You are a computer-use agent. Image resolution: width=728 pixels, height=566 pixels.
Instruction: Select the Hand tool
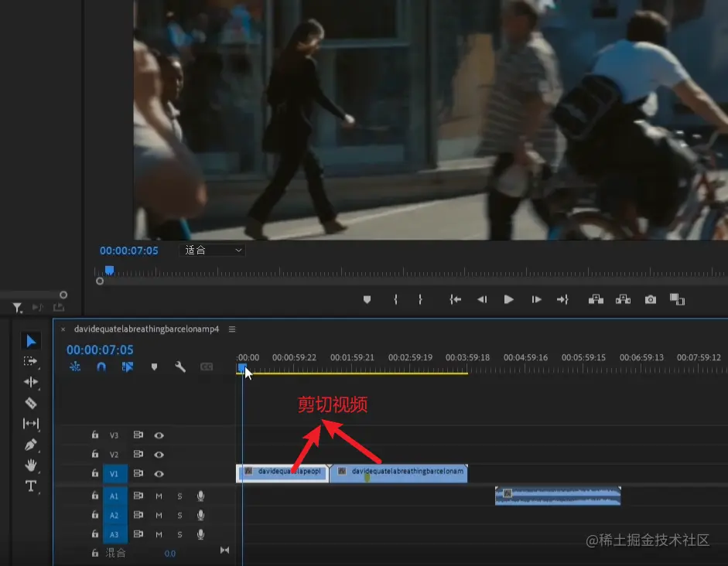(31, 465)
